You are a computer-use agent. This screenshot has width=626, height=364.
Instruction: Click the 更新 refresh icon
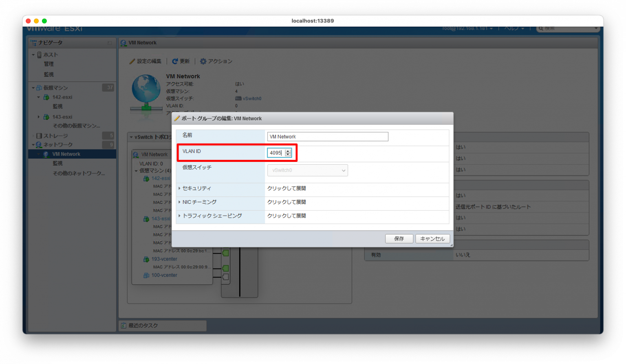coord(175,61)
